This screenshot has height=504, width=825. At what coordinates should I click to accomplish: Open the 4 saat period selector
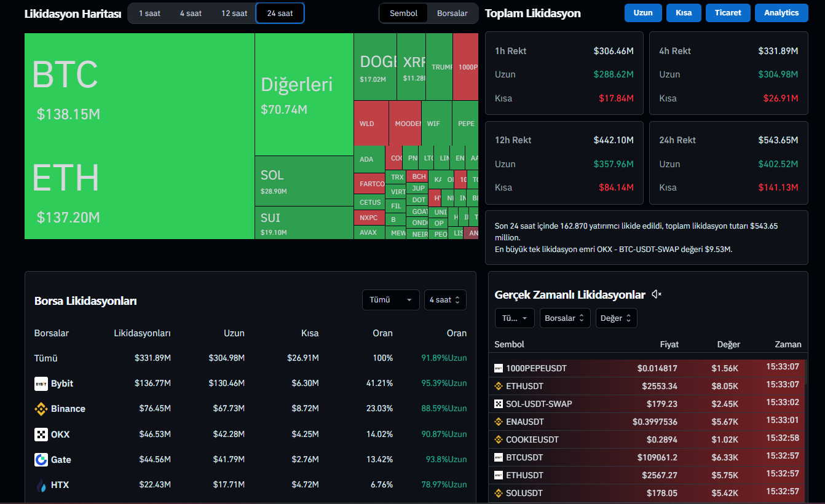pyautogui.click(x=445, y=300)
